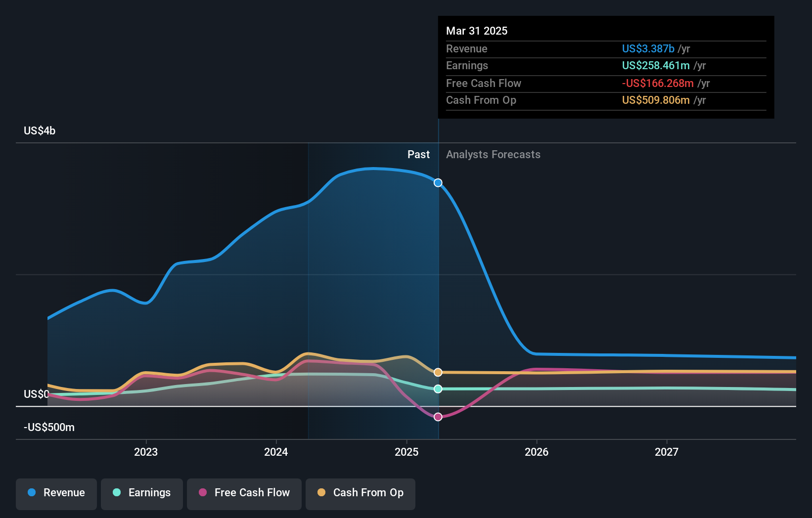Toggle the Cash From Op series off
Viewport: 812px width, 518px height.
click(x=360, y=494)
